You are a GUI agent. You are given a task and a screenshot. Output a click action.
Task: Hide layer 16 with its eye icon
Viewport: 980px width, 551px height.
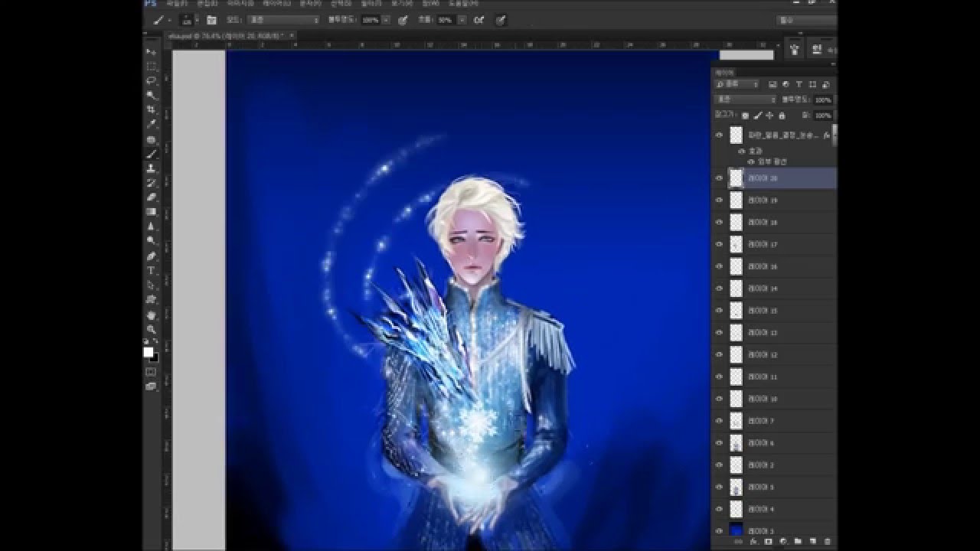[x=719, y=267]
